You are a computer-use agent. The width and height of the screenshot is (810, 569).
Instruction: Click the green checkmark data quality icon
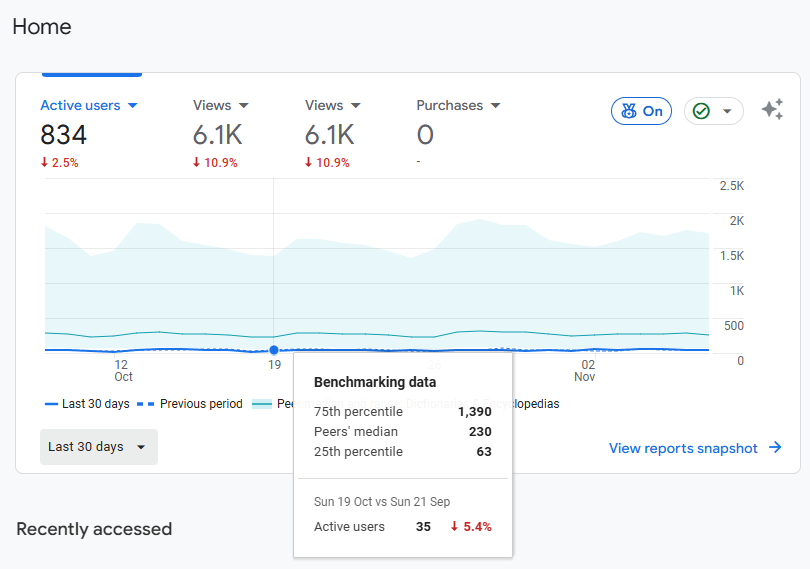[x=701, y=111]
